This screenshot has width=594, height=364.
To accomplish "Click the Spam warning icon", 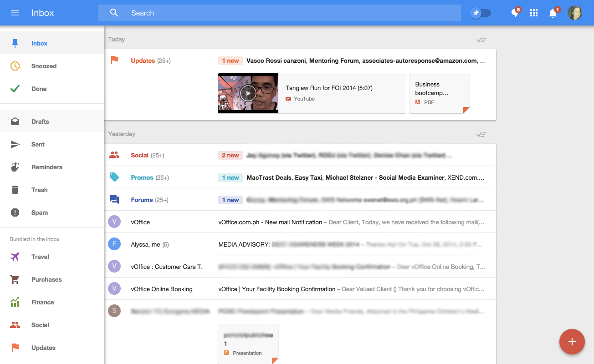I will [15, 212].
